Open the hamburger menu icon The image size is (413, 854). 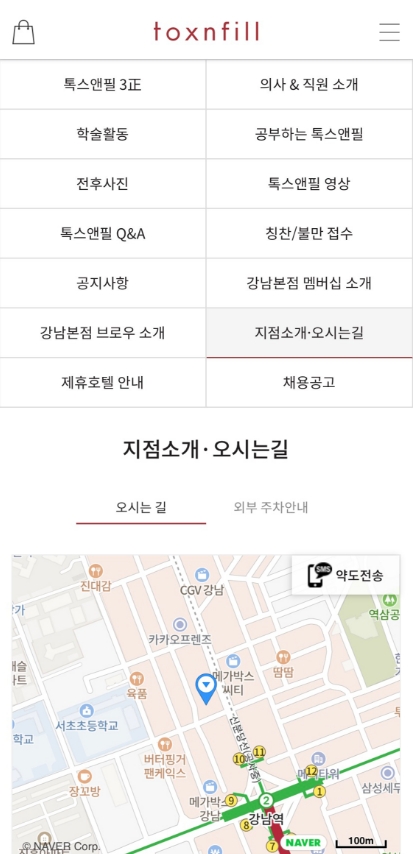click(x=390, y=32)
